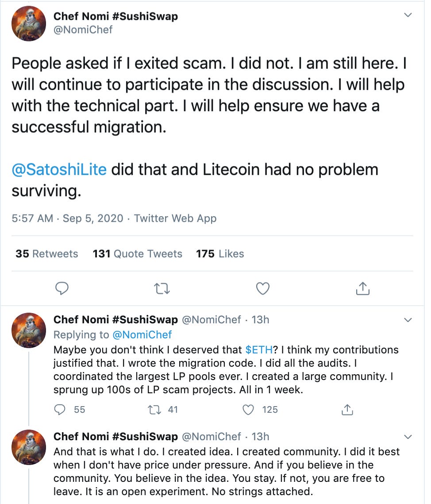The image size is (431, 504).
Task: Share the $ETH reply tweet
Action: pos(347,410)
